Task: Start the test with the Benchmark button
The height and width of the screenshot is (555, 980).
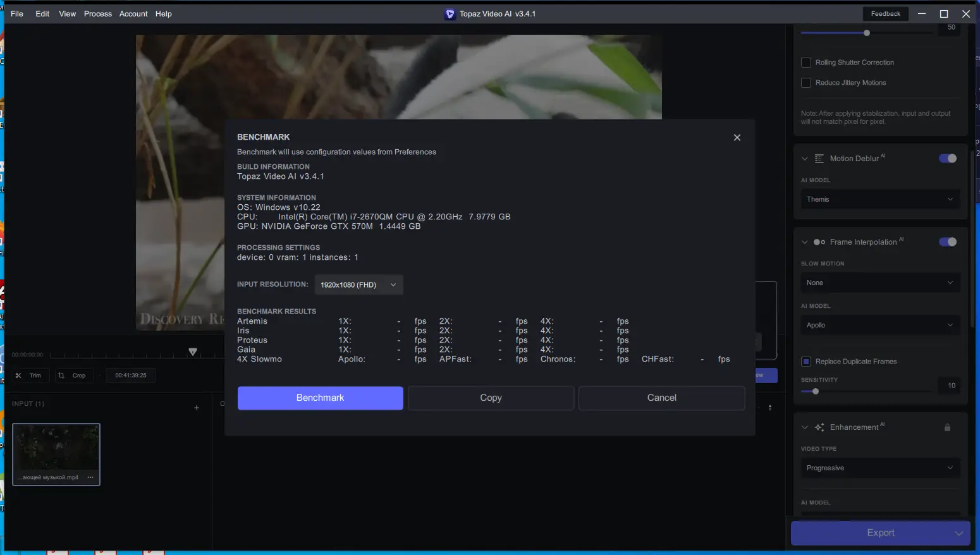Action: [x=320, y=398]
